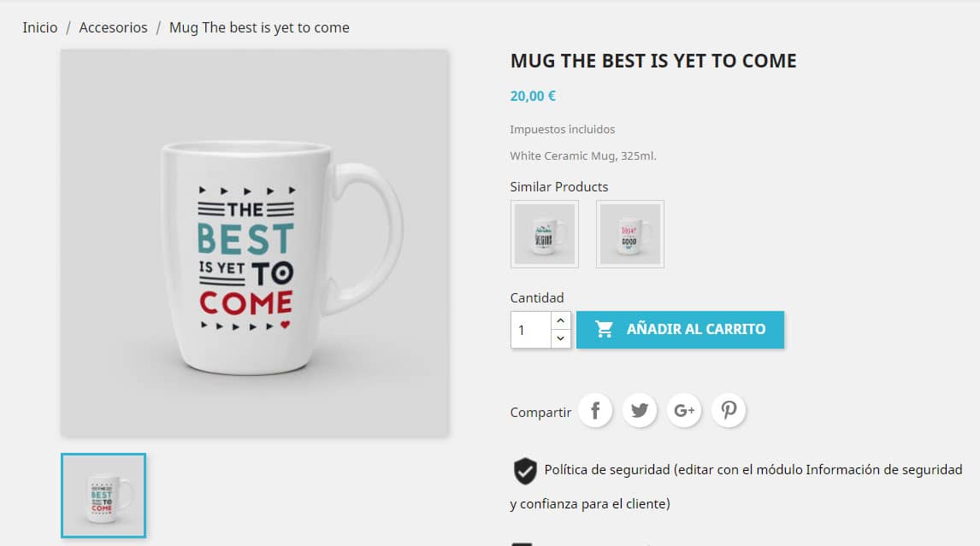Screen dimensions: 980x546
Task: Click the security policy shield icon
Action: [x=524, y=468]
